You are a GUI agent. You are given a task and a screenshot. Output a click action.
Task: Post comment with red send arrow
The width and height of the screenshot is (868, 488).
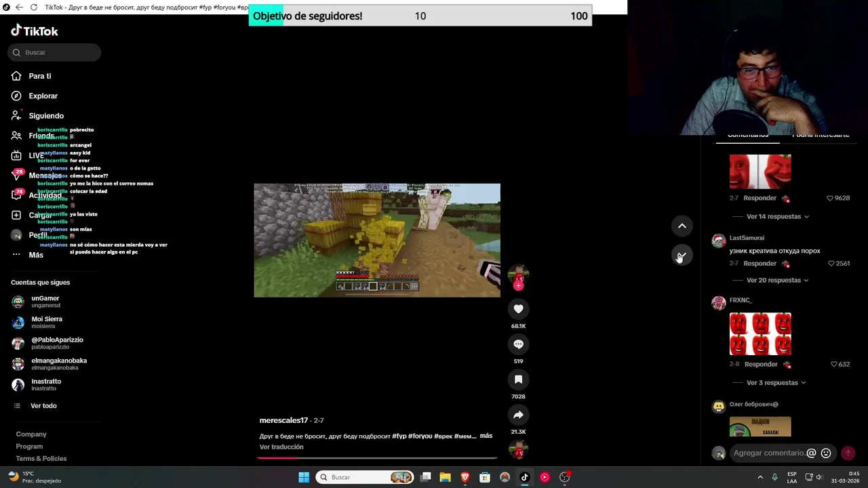coord(848,453)
